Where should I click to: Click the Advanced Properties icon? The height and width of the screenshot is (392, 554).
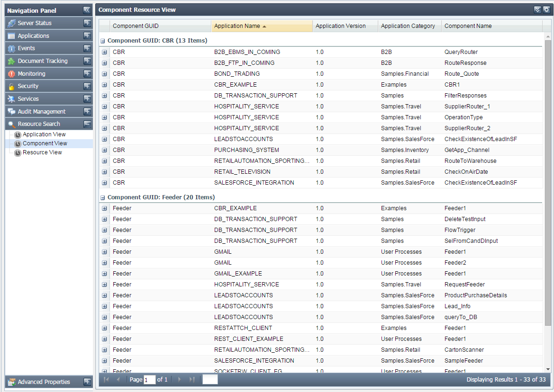coord(12,382)
